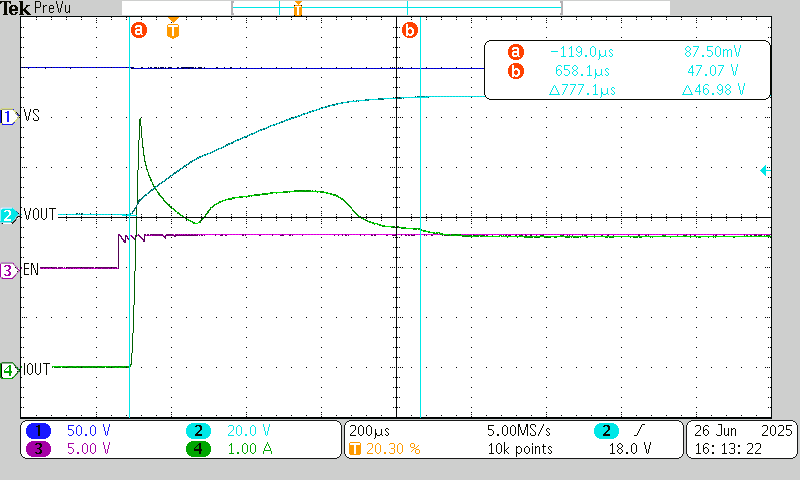
Task: Click the orange T icon beside 20.30 %
Action: click(355, 449)
